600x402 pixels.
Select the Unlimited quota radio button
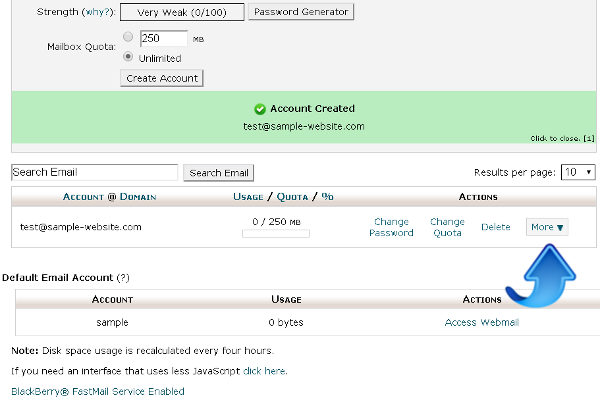[127, 57]
